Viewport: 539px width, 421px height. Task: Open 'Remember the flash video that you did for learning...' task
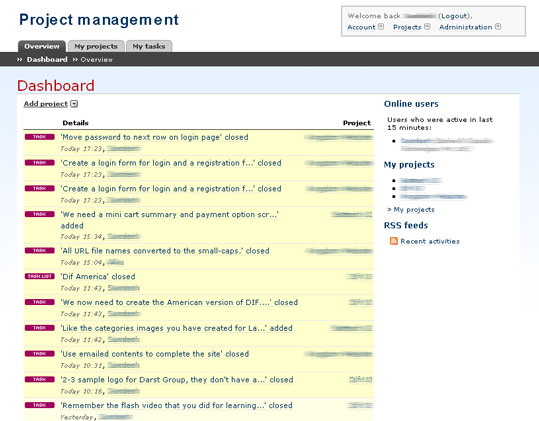pos(176,406)
